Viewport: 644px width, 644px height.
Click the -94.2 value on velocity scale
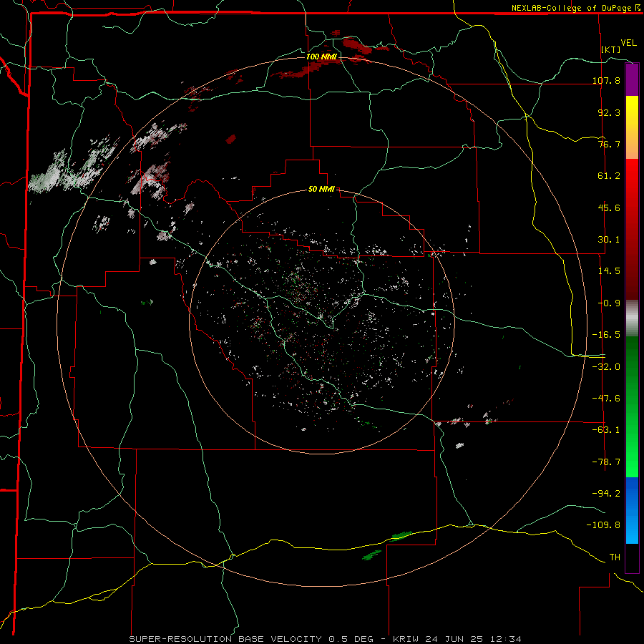606,493
